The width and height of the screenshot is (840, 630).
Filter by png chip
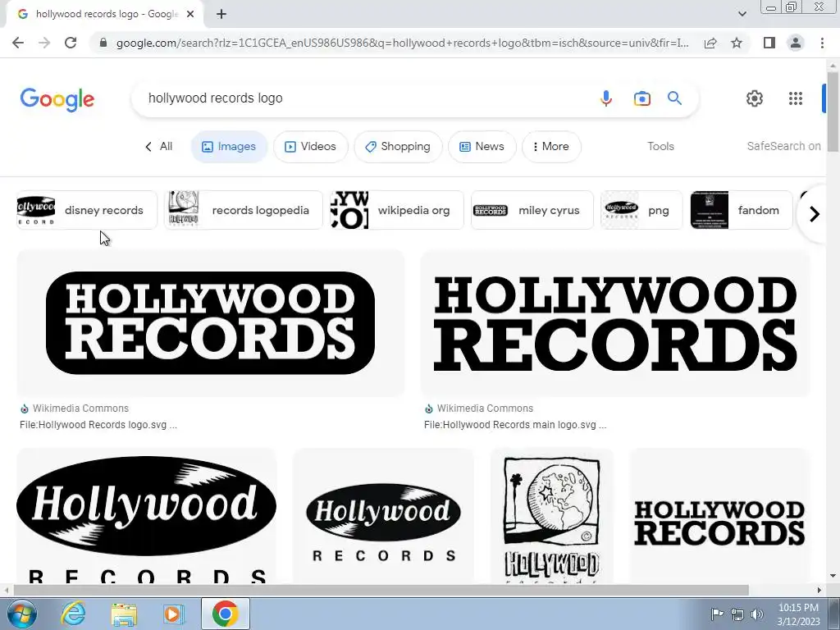641,210
